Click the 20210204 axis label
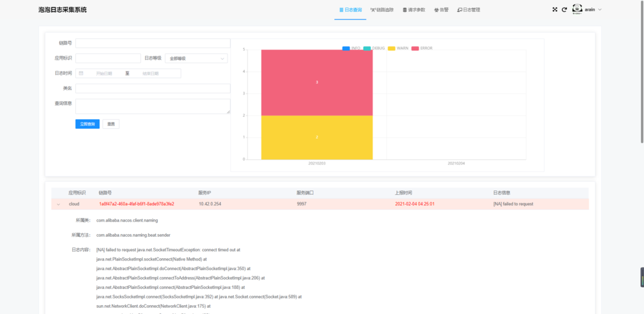The height and width of the screenshot is (314, 644). [x=456, y=163]
